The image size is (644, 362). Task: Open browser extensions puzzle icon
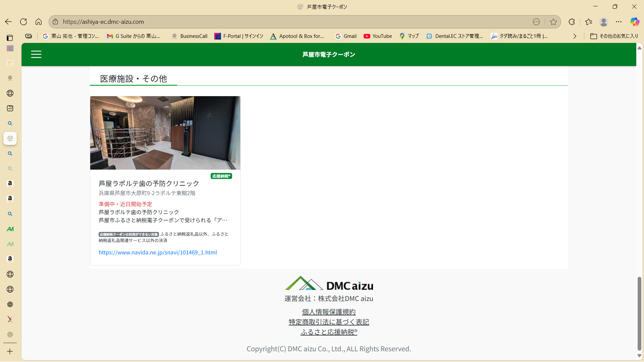tap(572, 22)
